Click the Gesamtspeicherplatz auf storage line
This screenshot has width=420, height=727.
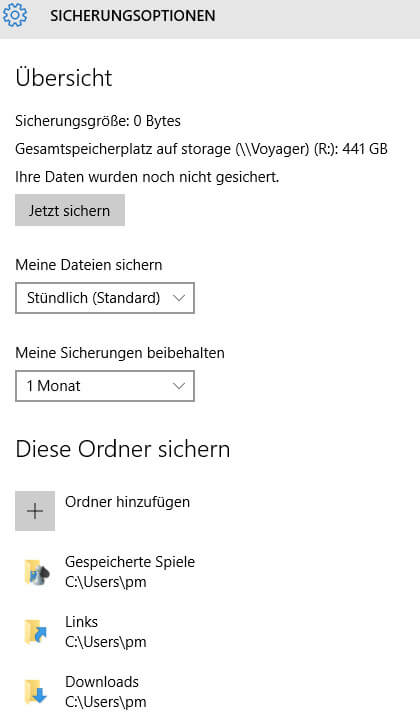point(202,149)
